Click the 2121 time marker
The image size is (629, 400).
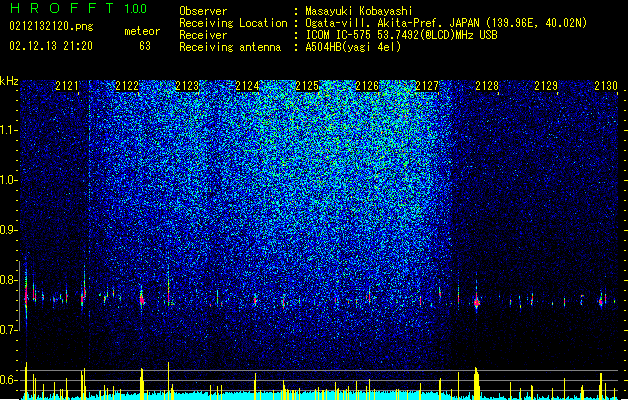[67, 86]
